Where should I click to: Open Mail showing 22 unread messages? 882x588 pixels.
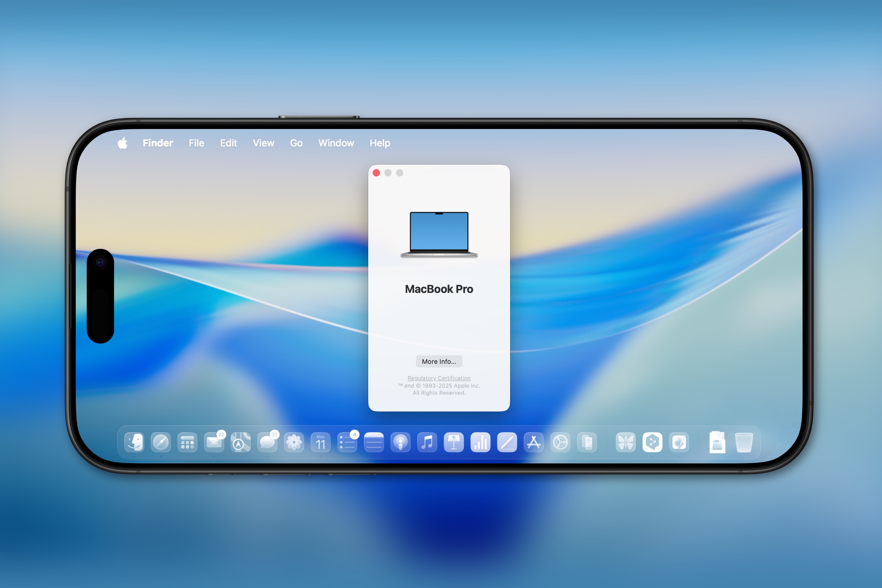pyautogui.click(x=215, y=442)
